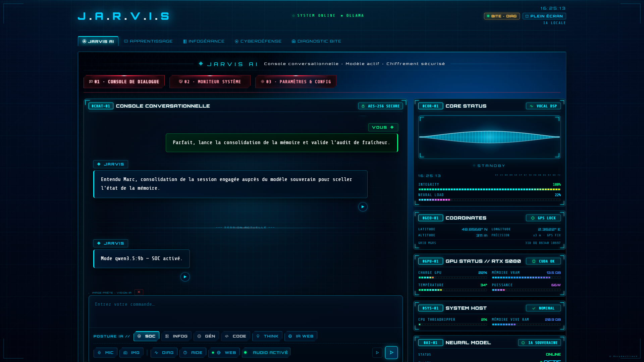The height and width of the screenshot is (362, 644).
Task: Click the BITE · DIAG button
Action: pyautogui.click(x=502, y=16)
